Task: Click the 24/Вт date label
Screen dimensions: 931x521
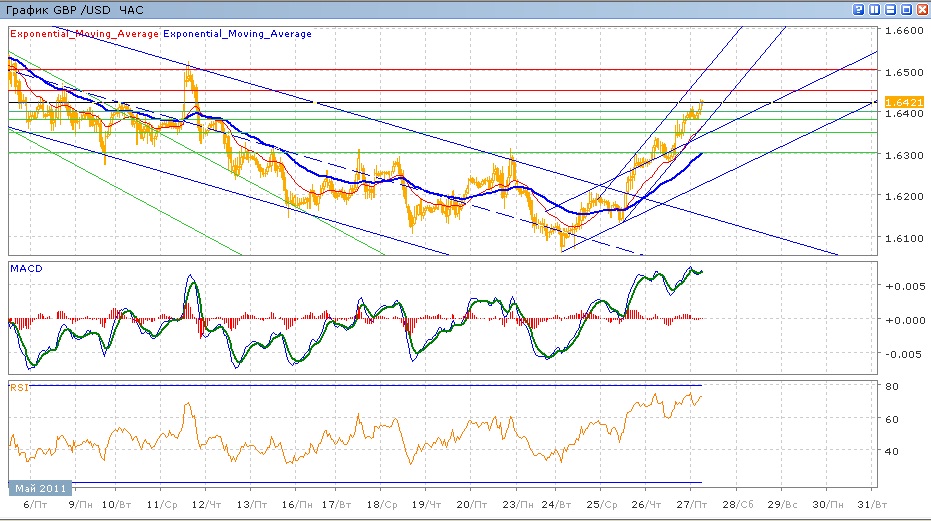Action: (556, 504)
